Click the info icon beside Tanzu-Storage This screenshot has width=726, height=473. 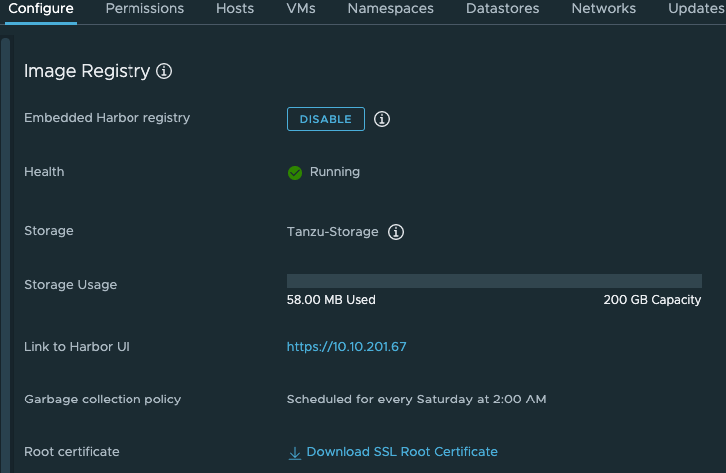pos(396,232)
